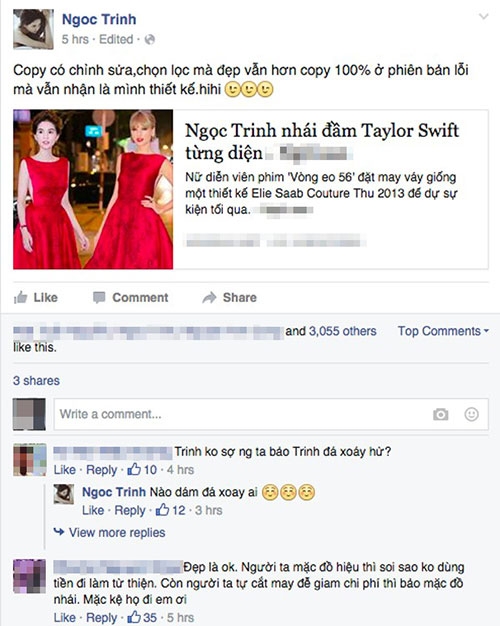The height and width of the screenshot is (626, 500).
Task: Open the emoji smiley picker in comment box
Action: 471,414
